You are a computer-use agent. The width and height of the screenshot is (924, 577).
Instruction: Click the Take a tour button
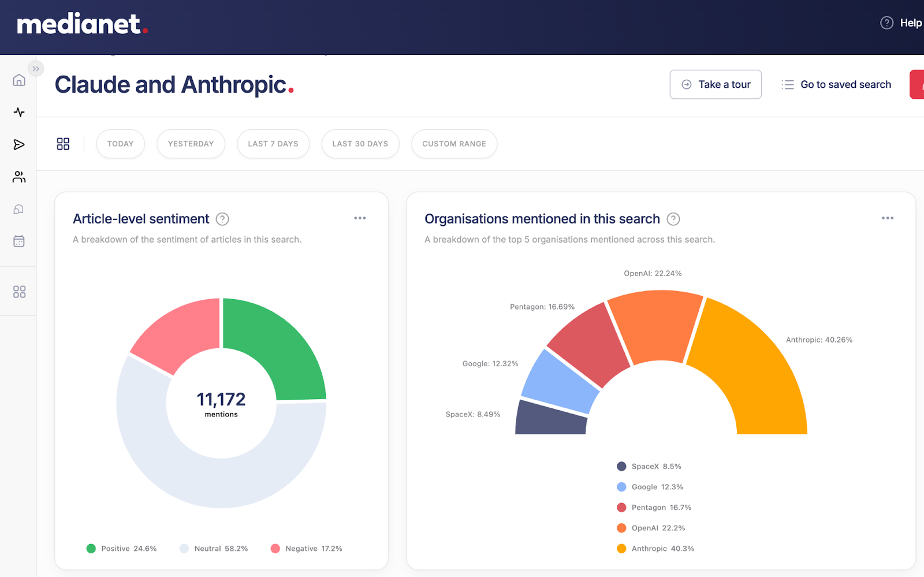(x=716, y=84)
